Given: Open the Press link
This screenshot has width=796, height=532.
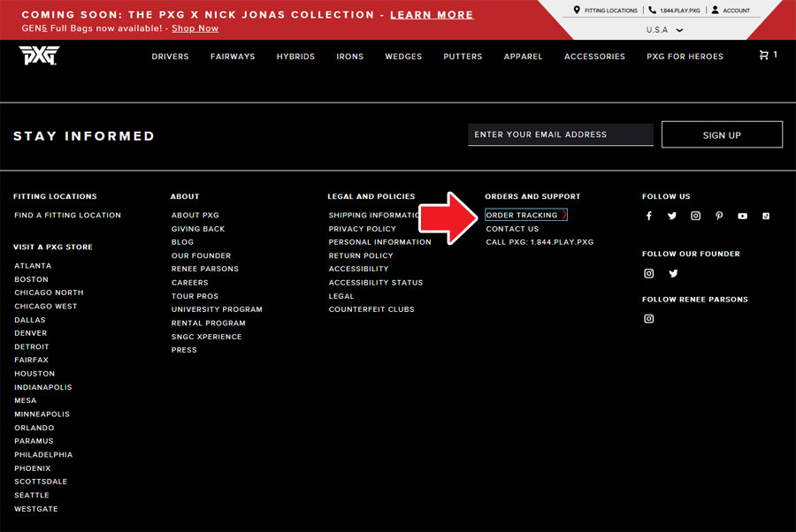Looking at the screenshot, I should tap(184, 350).
